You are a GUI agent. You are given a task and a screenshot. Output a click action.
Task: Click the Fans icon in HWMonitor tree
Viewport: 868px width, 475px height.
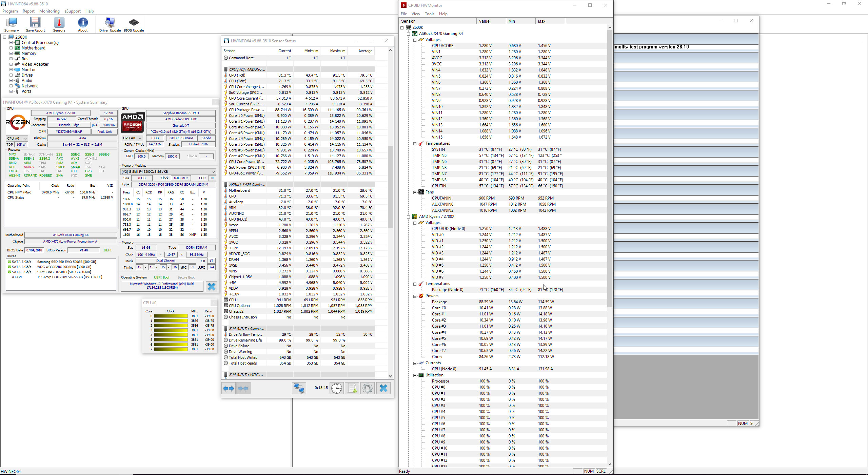point(421,192)
